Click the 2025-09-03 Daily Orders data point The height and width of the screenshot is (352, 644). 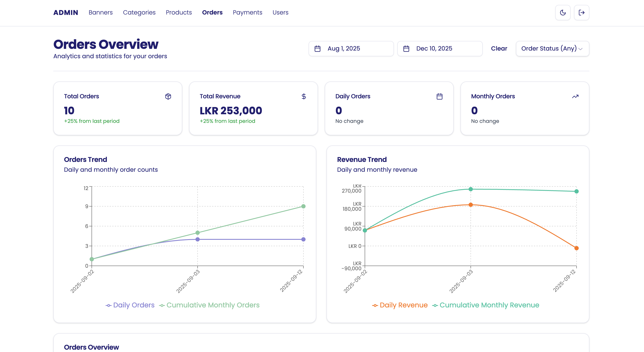[x=198, y=239]
